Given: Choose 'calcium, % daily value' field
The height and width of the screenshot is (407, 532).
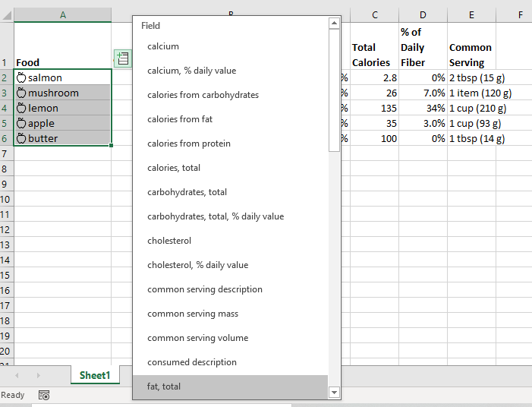Looking at the screenshot, I should (x=230, y=71).
